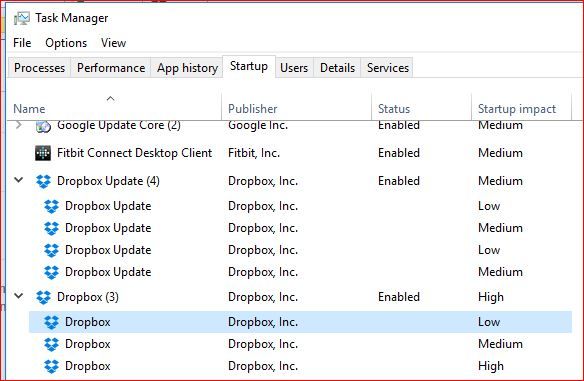Collapse the Dropbox (3) group
The image size is (584, 381).
(x=19, y=296)
